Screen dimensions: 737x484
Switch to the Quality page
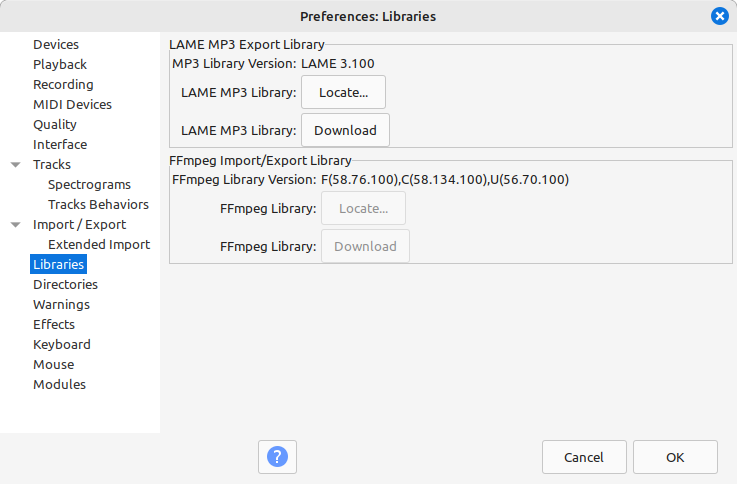pyautogui.click(x=55, y=125)
